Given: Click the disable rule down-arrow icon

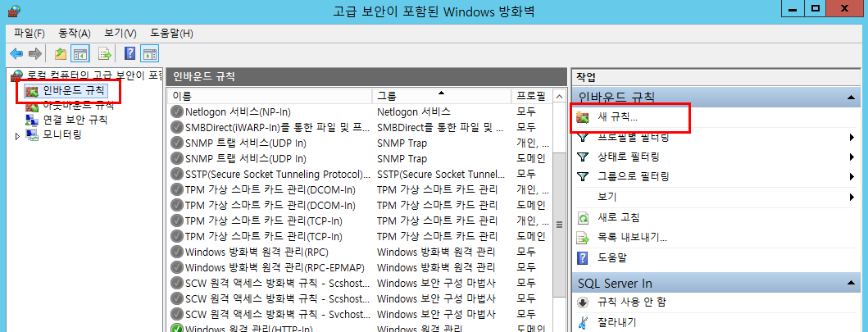Looking at the screenshot, I should [583, 302].
